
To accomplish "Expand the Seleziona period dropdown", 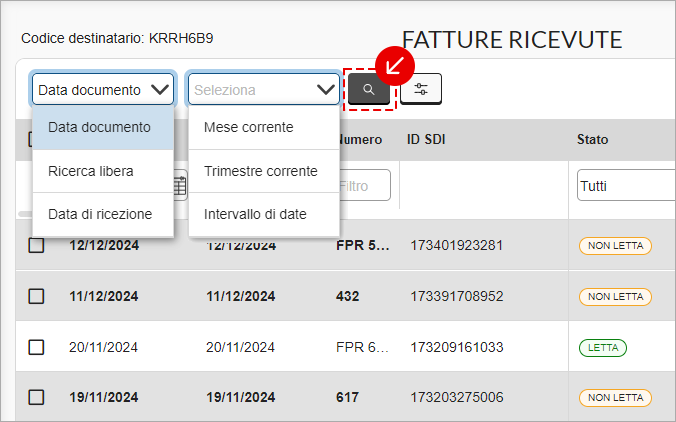I will tap(264, 90).
